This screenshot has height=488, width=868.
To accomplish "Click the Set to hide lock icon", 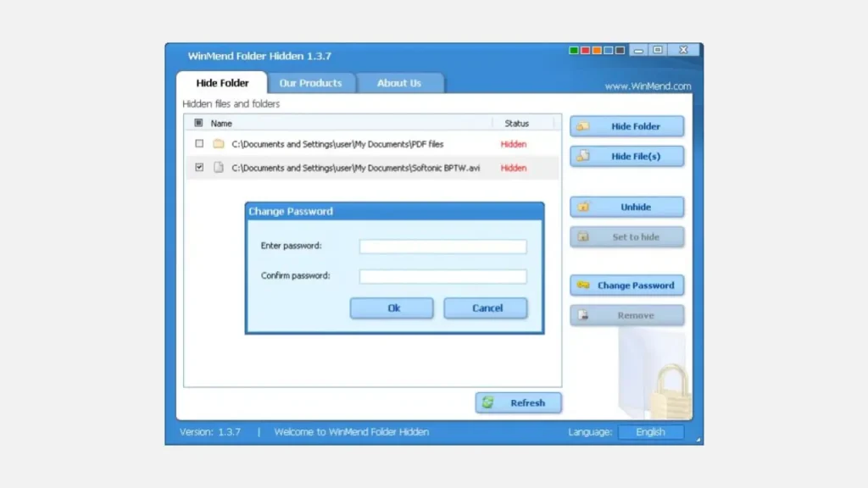I will coord(583,237).
